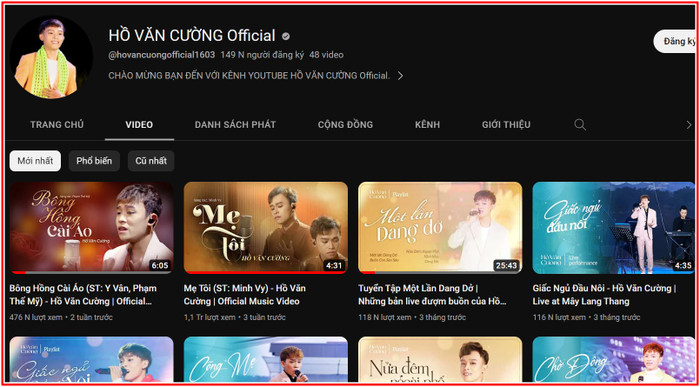This screenshot has height=387, width=700.
Task: Click the Mẹ Tôi (ST: Minh Vy) title
Action: point(245,295)
